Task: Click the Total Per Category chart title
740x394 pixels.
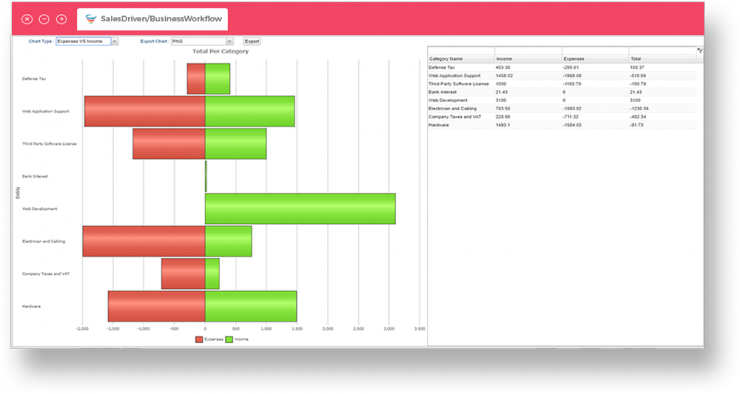Action: 220,51
